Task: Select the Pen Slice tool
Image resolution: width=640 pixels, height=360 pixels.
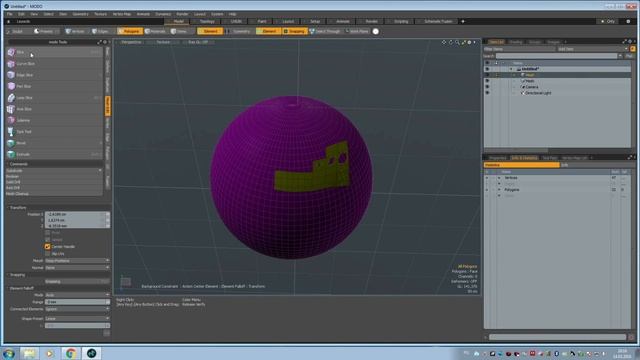Action: 54,87
